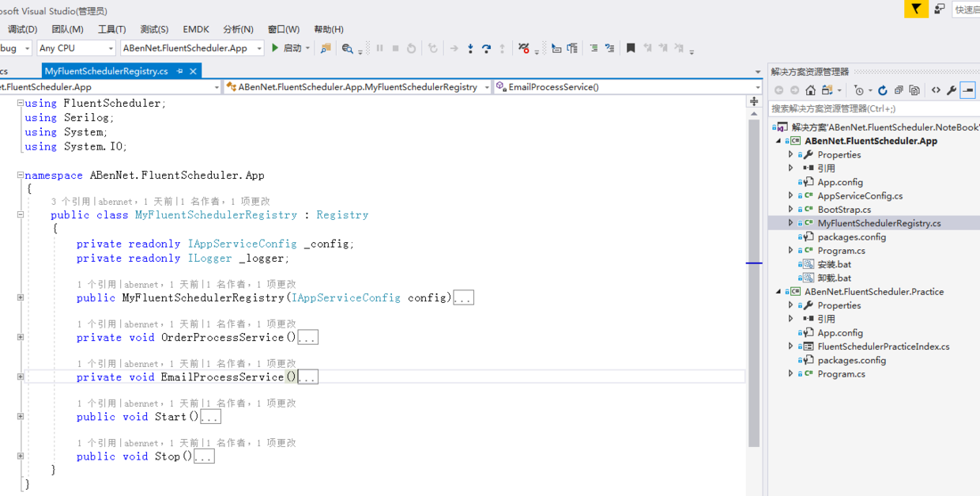Click the Quick Launch search box
Screen dimensions: 980x496
966,9
